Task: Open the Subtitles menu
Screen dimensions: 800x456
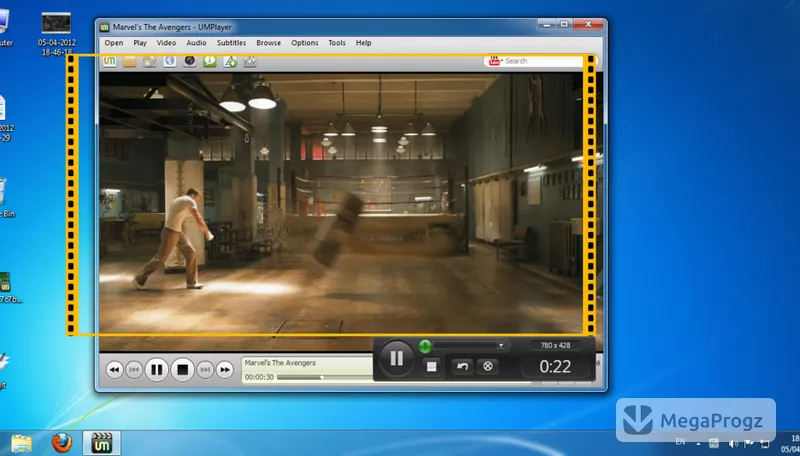Action: pyautogui.click(x=231, y=43)
